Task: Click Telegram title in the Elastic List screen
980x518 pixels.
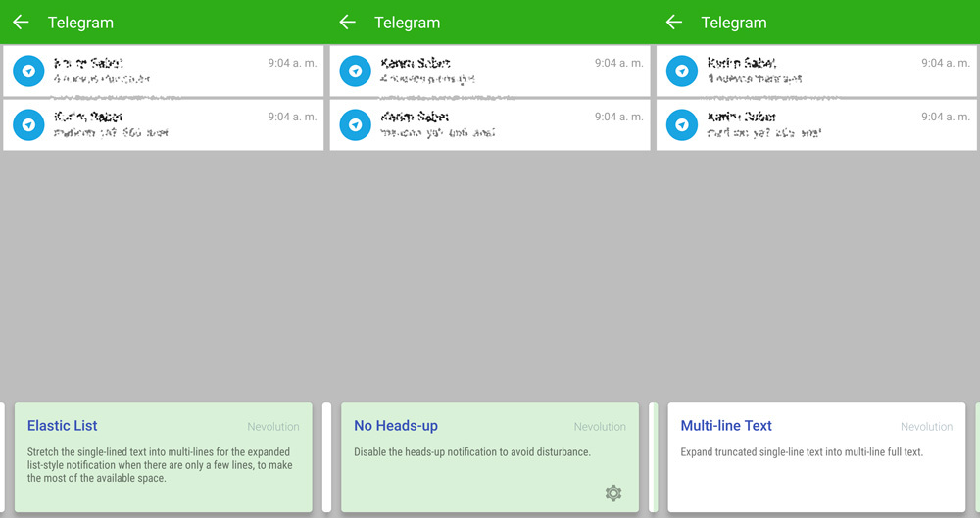Action: [x=80, y=23]
